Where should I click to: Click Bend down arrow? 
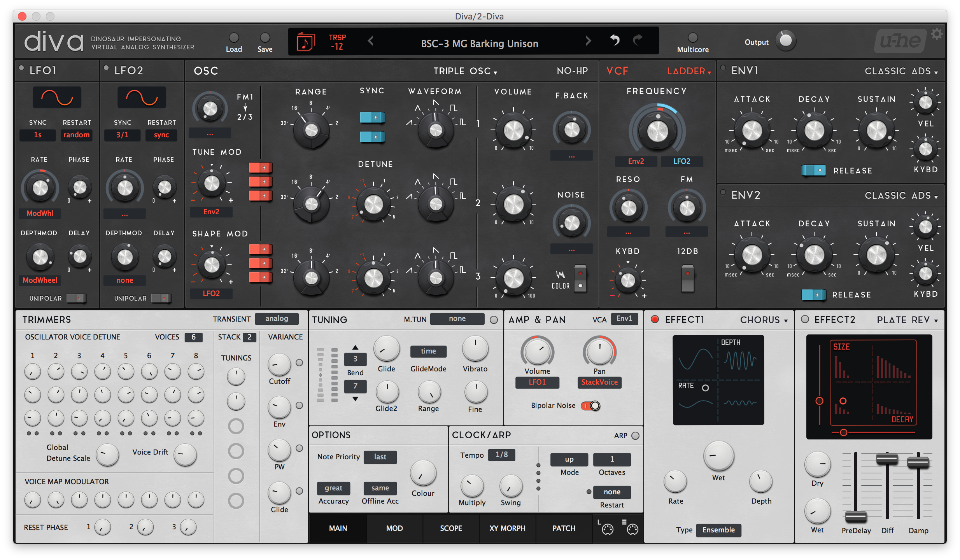pyautogui.click(x=355, y=399)
